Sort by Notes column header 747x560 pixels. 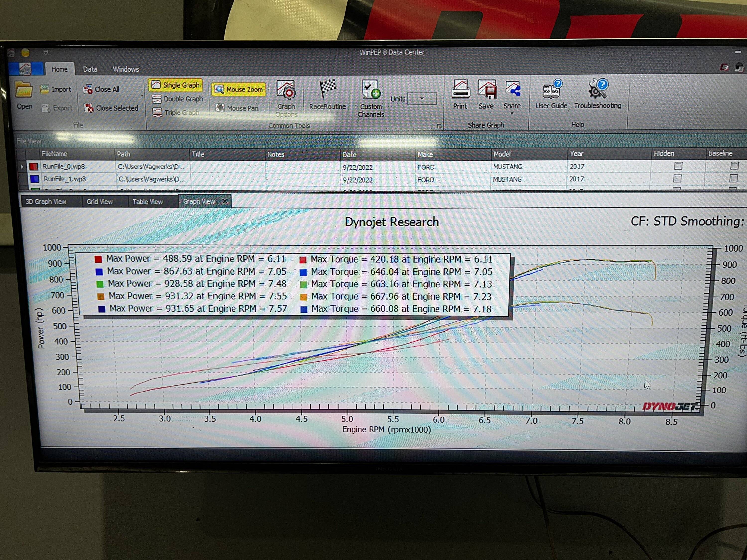coord(303,154)
